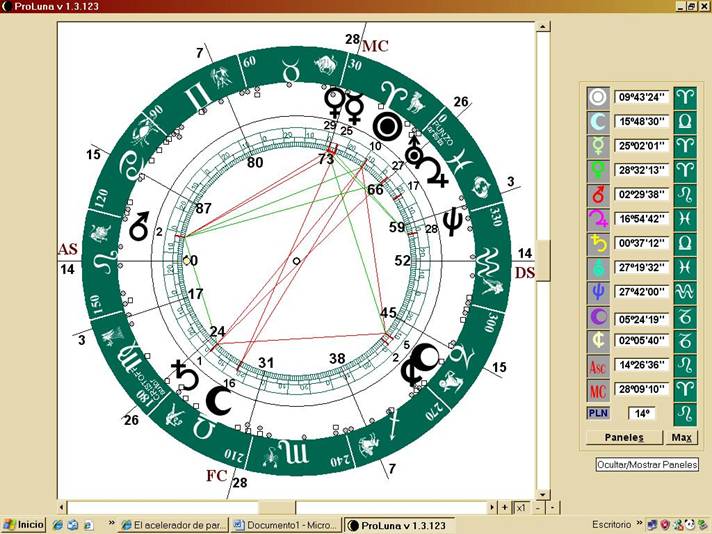Image resolution: width=712 pixels, height=534 pixels.
Task: Click the Mercury symbol in planet list
Action: tap(598, 144)
